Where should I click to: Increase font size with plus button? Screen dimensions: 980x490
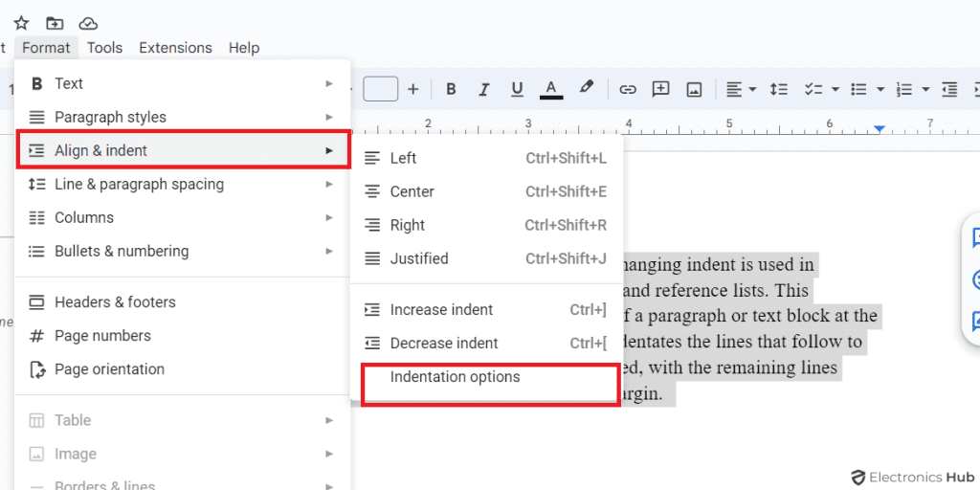click(412, 89)
